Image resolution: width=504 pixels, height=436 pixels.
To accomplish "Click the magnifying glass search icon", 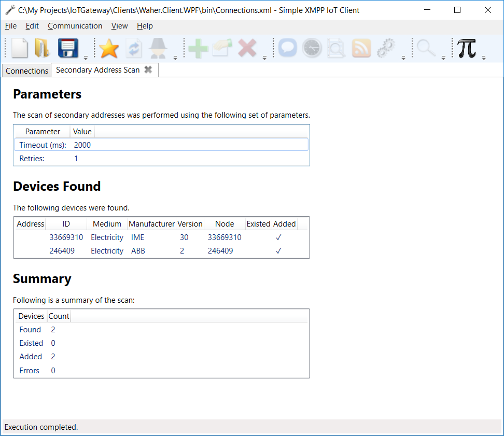I will point(426,48).
